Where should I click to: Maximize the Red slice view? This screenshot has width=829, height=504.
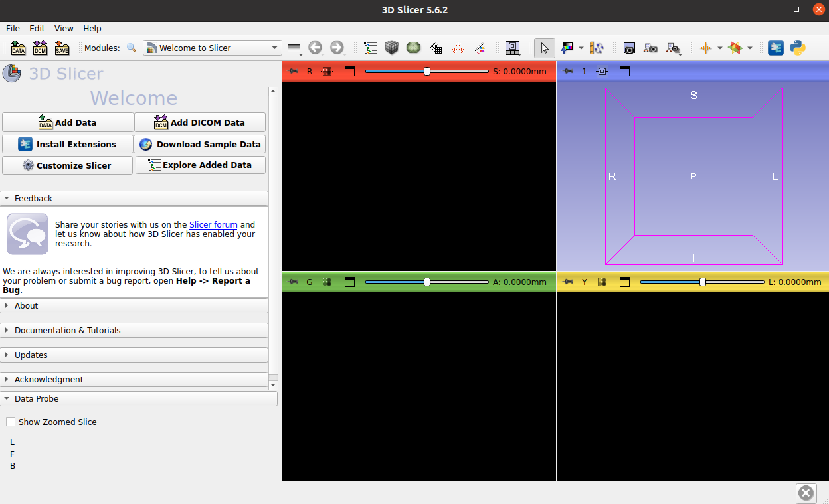[x=349, y=71]
